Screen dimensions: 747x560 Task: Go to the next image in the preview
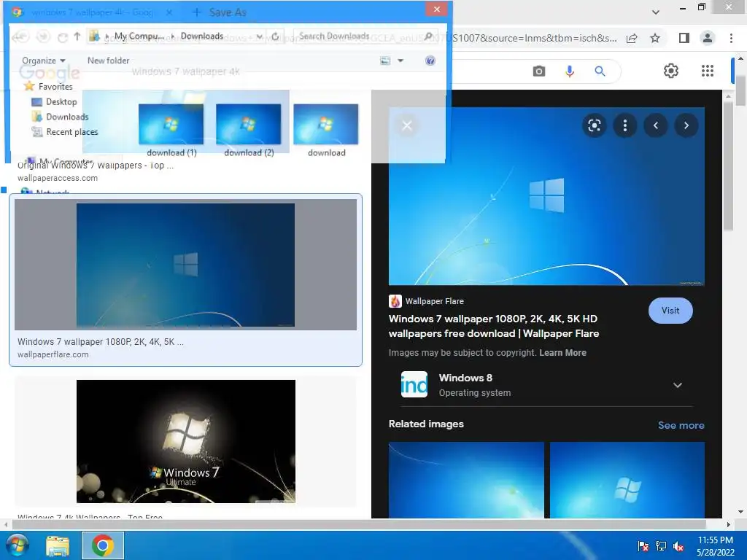pos(686,125)
